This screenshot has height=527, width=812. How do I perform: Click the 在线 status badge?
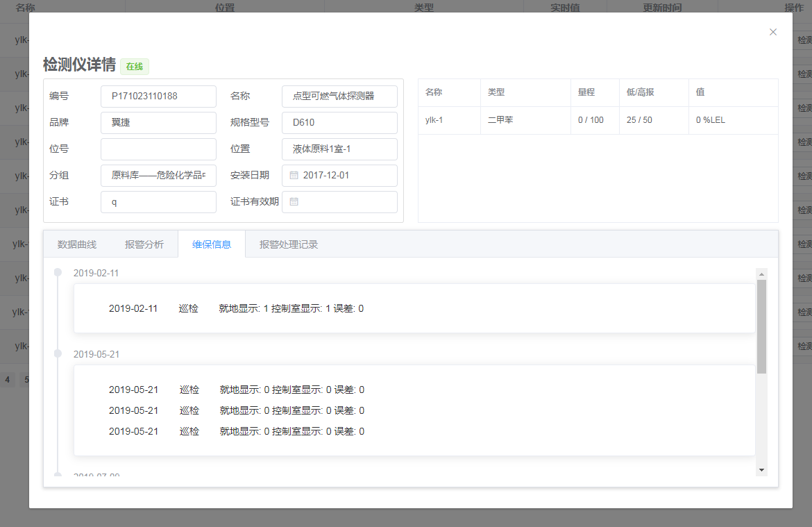pos(135,67)
